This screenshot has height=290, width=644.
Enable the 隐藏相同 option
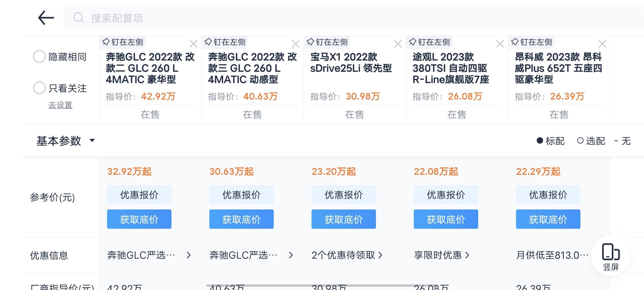[39, 57]
